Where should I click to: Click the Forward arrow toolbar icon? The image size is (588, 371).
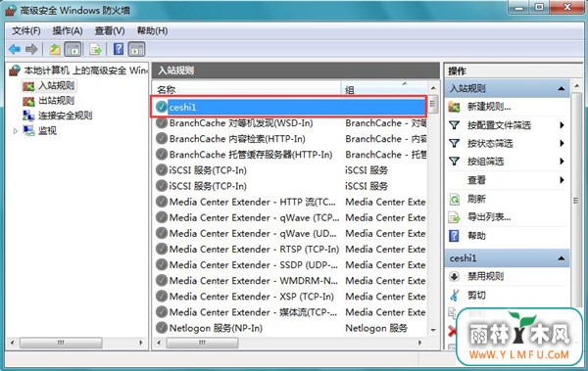pos(31,49)
